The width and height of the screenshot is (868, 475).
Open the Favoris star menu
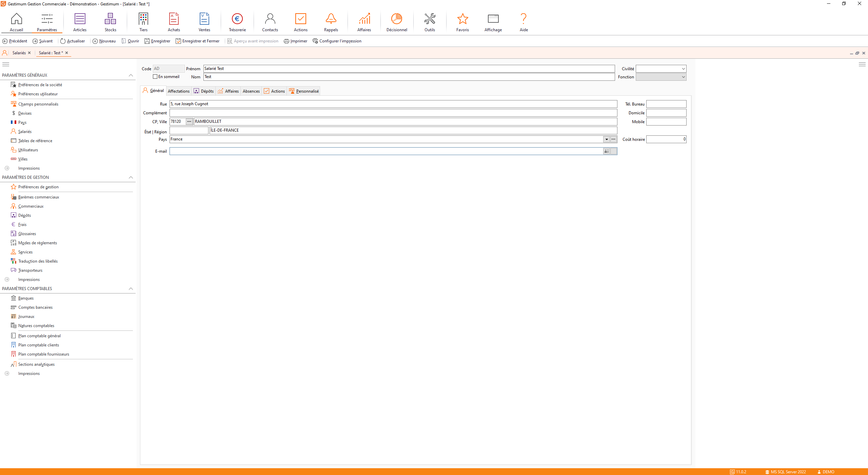click(462, 22)
